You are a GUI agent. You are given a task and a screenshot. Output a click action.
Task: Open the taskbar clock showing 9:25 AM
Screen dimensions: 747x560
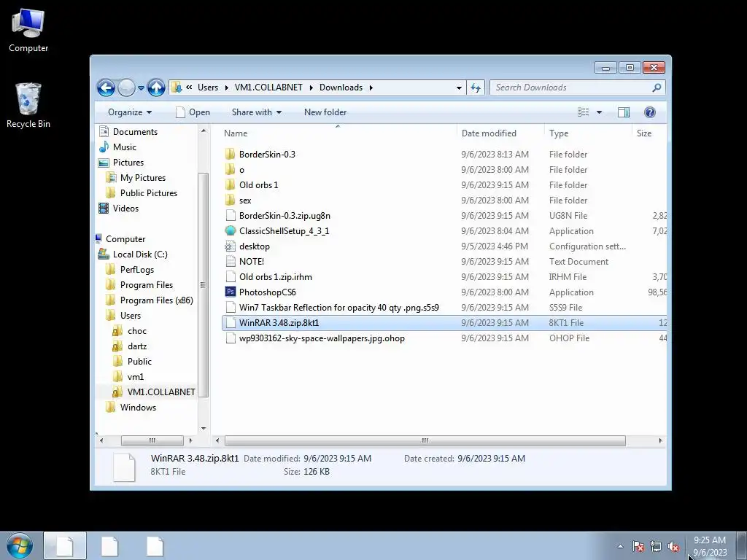pyautogui.click(x=710, y=546)
